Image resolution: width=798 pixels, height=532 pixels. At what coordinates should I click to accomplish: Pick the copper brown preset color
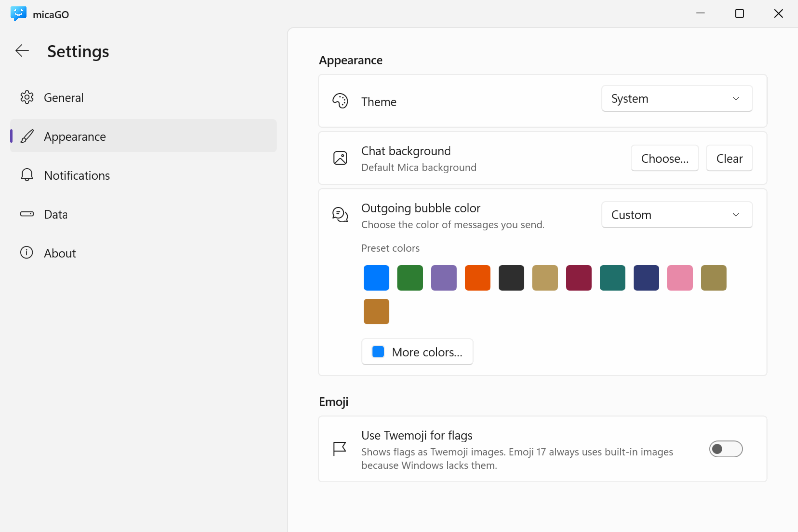click(376, 311)
